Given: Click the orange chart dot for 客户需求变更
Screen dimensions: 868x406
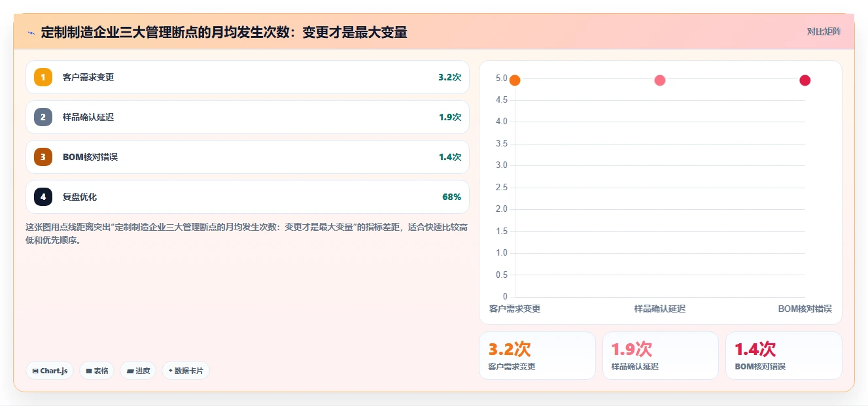Looking at the screenshot, I should pos(515,80).
